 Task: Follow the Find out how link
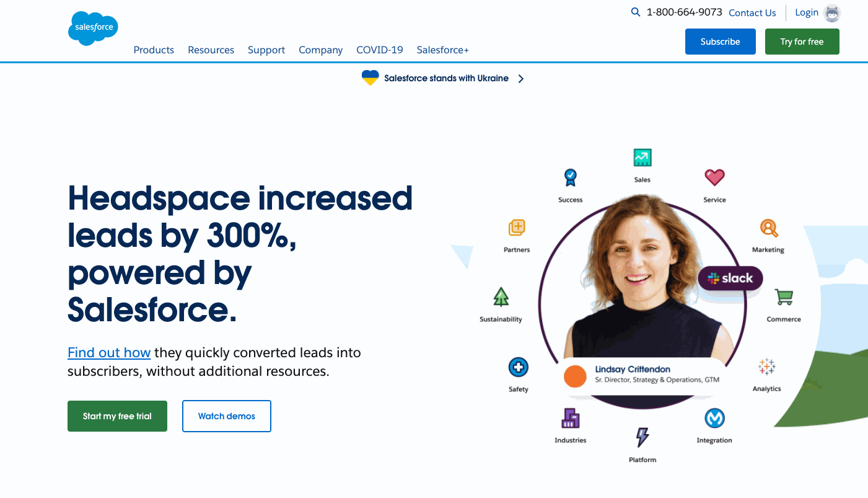pos(109,352)
